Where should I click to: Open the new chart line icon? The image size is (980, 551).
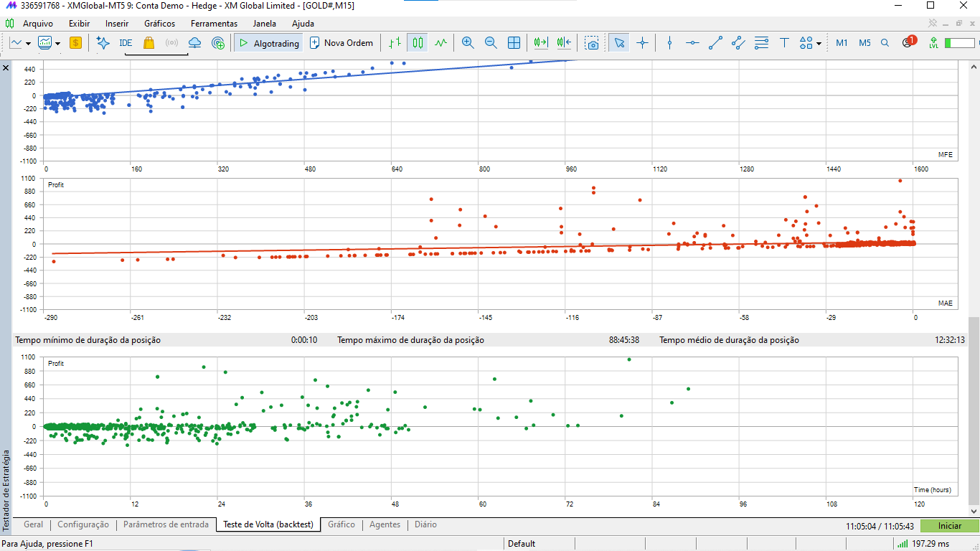coord(17,43)
